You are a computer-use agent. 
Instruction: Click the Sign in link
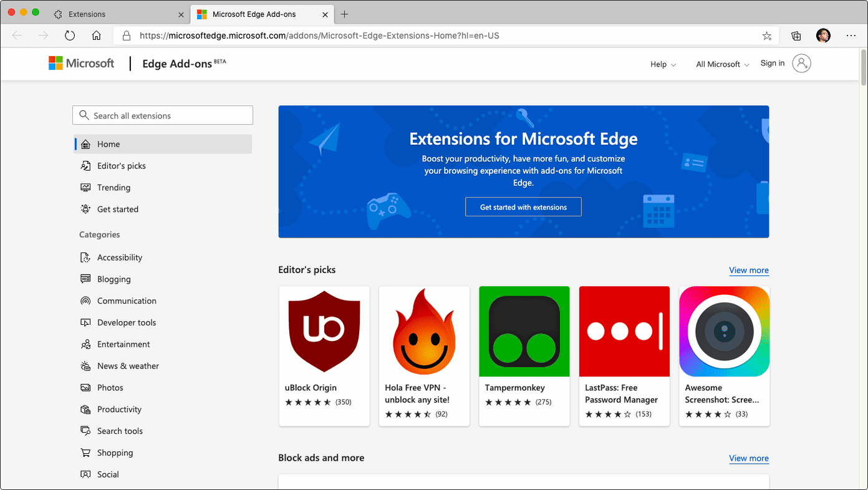point(773,63)
